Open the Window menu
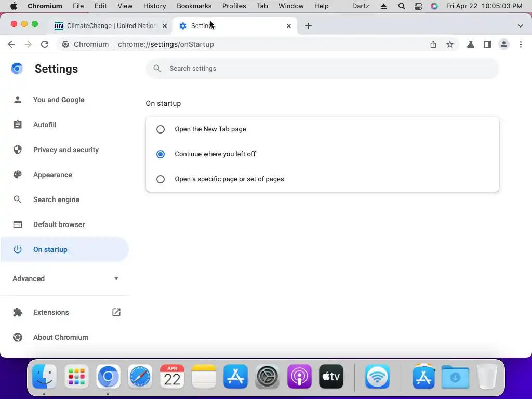The width and height of the screenshot is (532, 399). click(291, 6)
